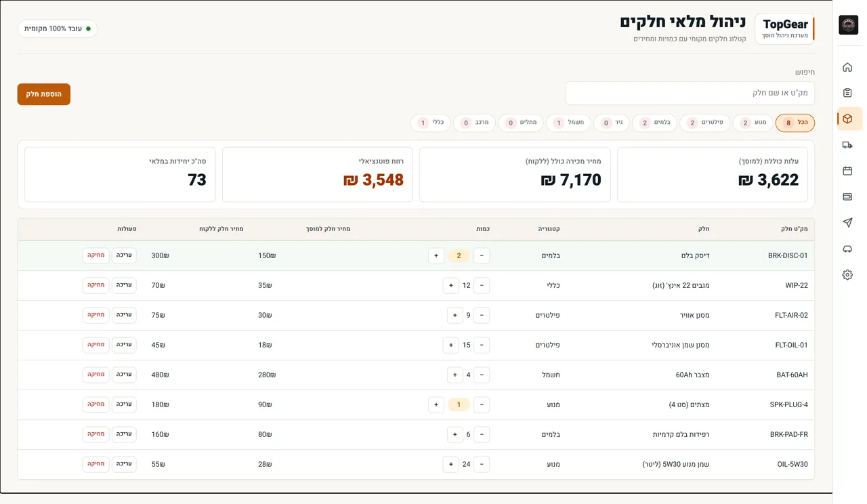The image size is (867, 504).
Task: Open the paper plane send icon
Action: (847, 223)
